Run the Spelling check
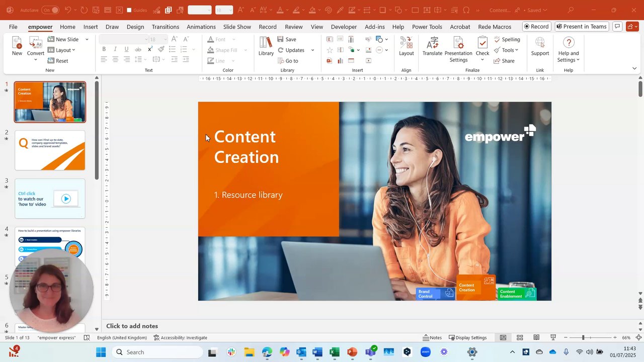Viewport: 644px width, 362px height. [507, 39]
